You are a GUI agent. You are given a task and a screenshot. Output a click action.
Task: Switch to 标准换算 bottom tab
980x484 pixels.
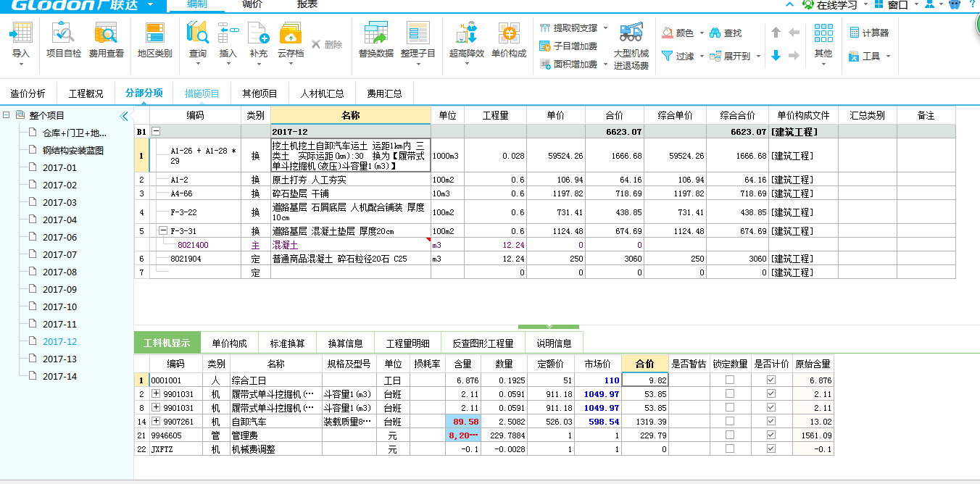coord(288,343)
